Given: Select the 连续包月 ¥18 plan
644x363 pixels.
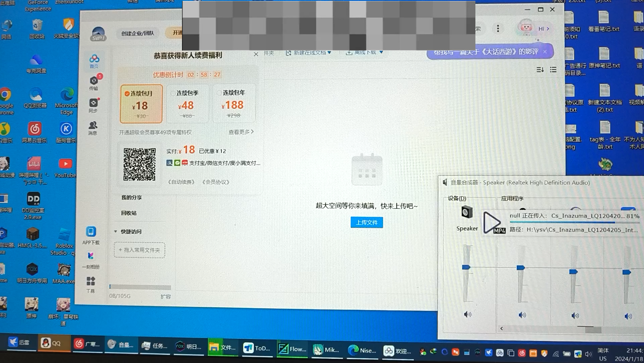Looking at the screenshot, I should point(141,104).
